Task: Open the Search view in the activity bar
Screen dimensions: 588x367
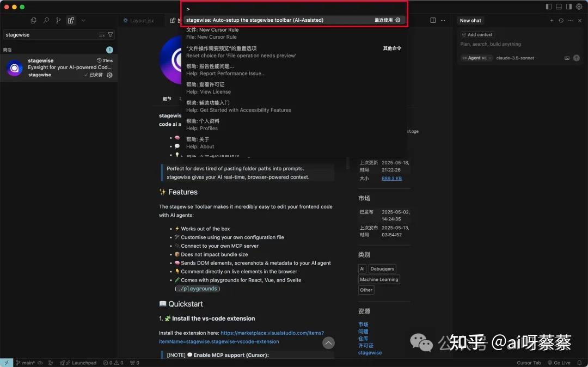Action: point(46,19)
